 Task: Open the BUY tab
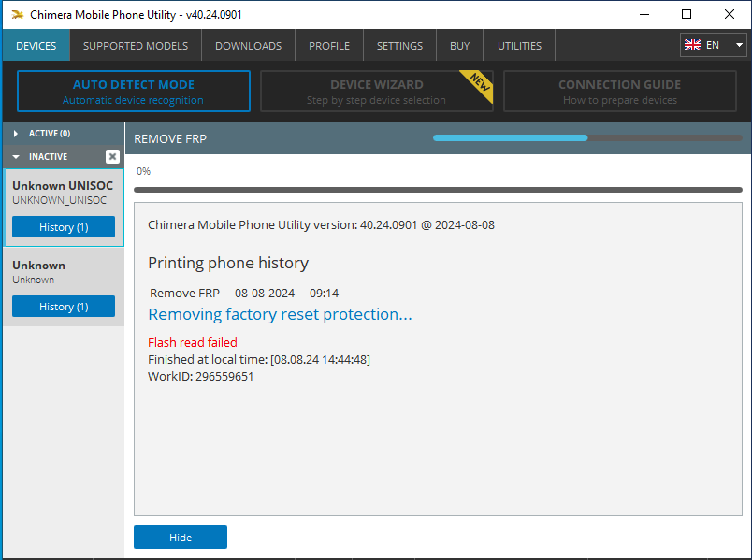pos(460,46)
